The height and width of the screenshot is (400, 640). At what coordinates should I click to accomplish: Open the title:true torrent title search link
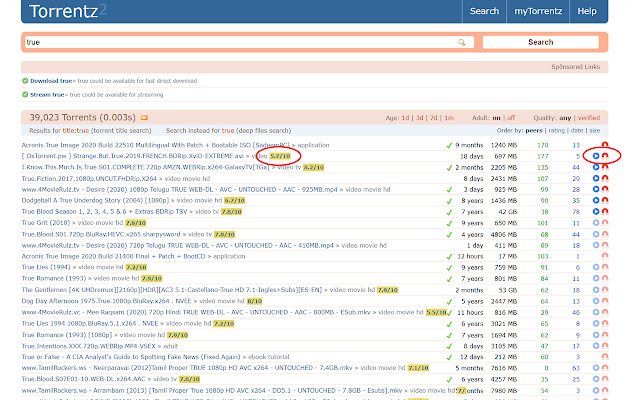(x=76, y=131)
